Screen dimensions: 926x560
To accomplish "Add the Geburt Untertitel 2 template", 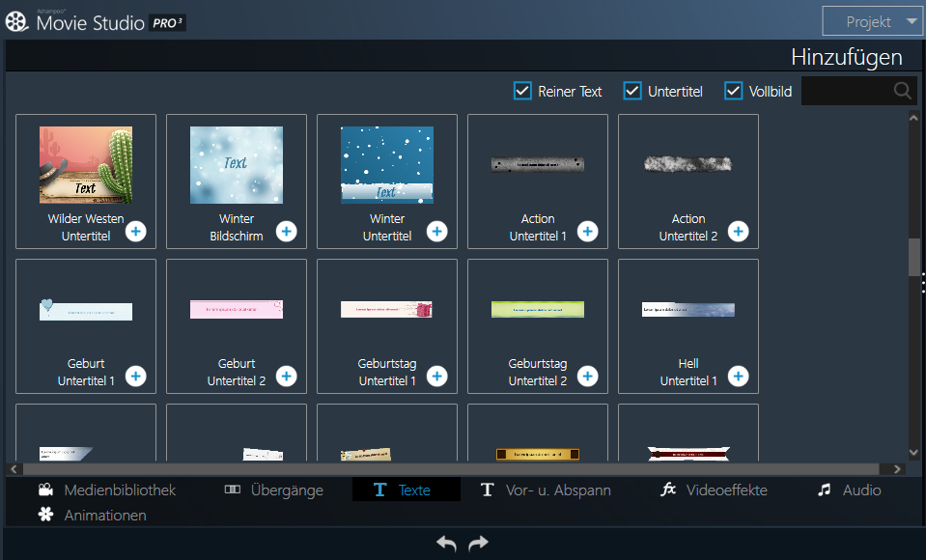I will [287, 377].
